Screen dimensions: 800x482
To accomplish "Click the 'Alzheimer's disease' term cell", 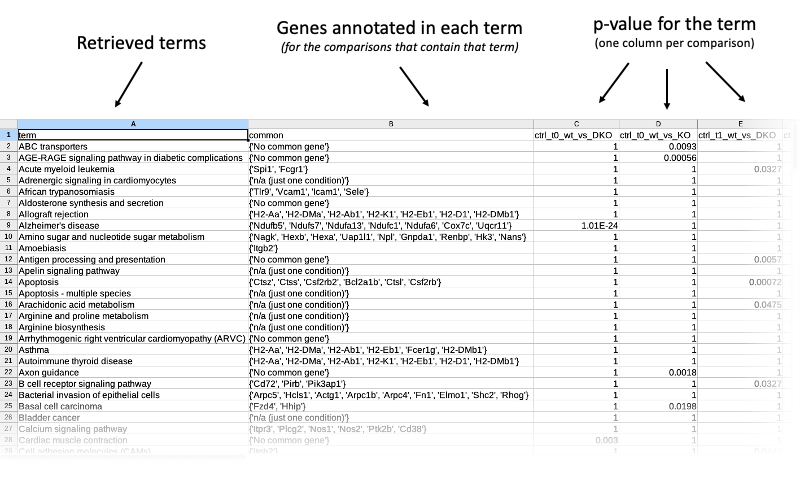I will coord(132,225).
